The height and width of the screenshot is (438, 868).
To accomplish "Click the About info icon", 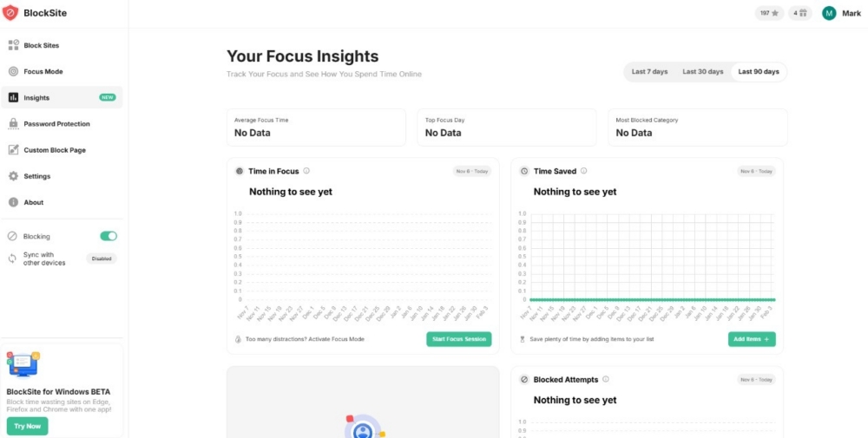I will pyautogui.click(x=13, y=202).
